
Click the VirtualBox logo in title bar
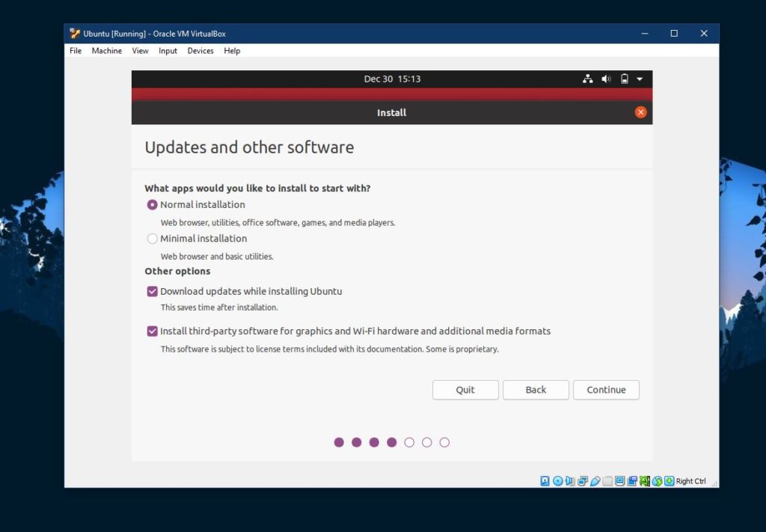[x=75, y=33]
